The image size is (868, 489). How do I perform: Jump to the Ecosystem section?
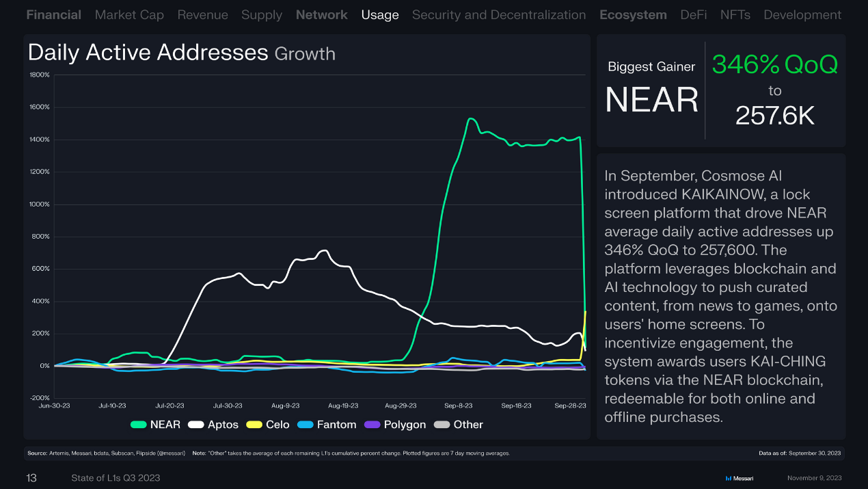633,14
